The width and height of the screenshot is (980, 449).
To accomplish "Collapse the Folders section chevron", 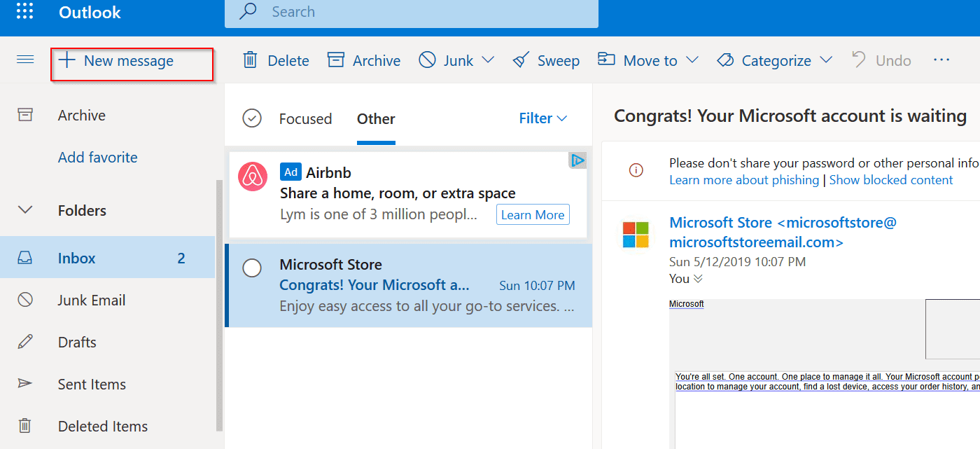I will click(x=25, y=210).
